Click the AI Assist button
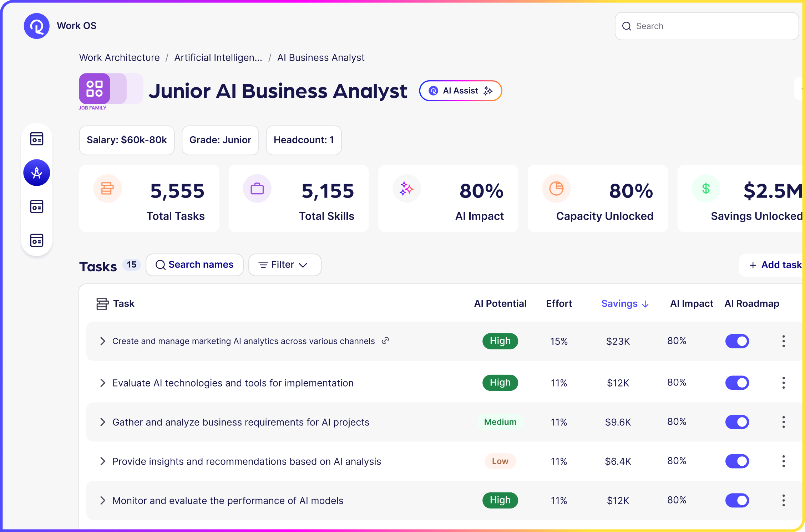Viewport: 805px width, 532px height. [460, 91]
